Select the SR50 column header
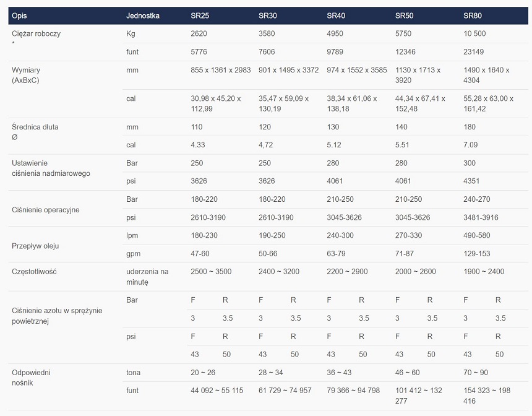 coord(404,15)
